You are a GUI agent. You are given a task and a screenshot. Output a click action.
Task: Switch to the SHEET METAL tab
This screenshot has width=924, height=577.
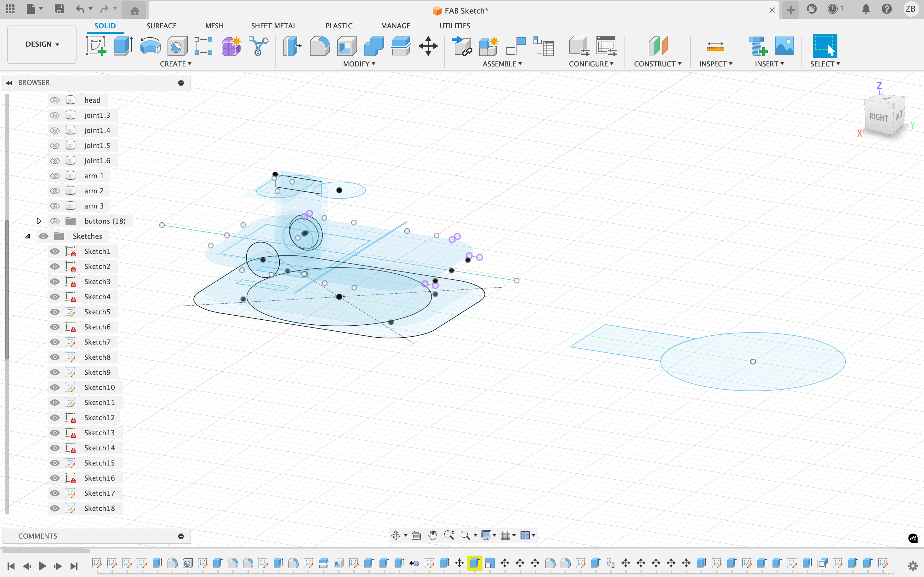[274, 26]
